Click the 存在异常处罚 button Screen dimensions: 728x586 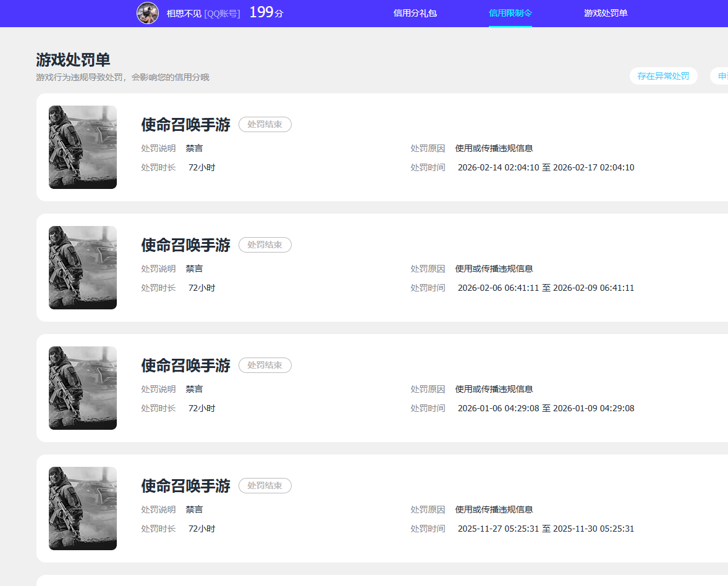pos(664,76)
